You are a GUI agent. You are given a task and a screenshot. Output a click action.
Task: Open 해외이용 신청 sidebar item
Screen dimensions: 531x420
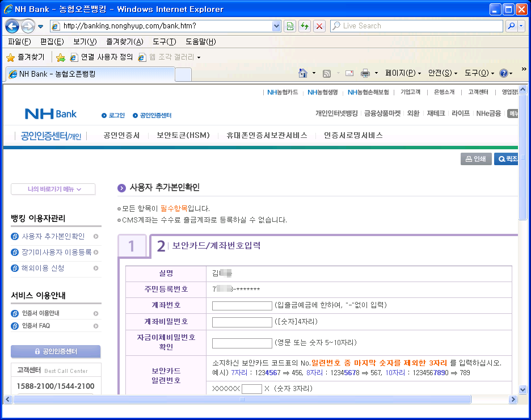tap(43, 268)
